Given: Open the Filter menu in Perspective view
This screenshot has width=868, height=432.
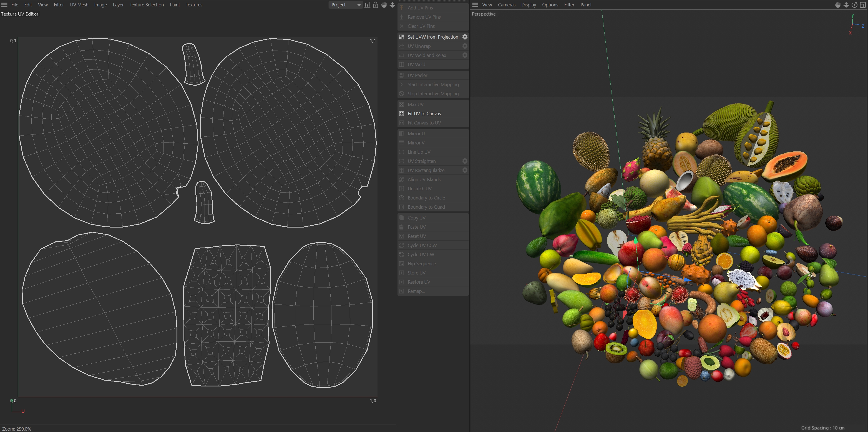Looking at the screenshot, I should 569,5.
